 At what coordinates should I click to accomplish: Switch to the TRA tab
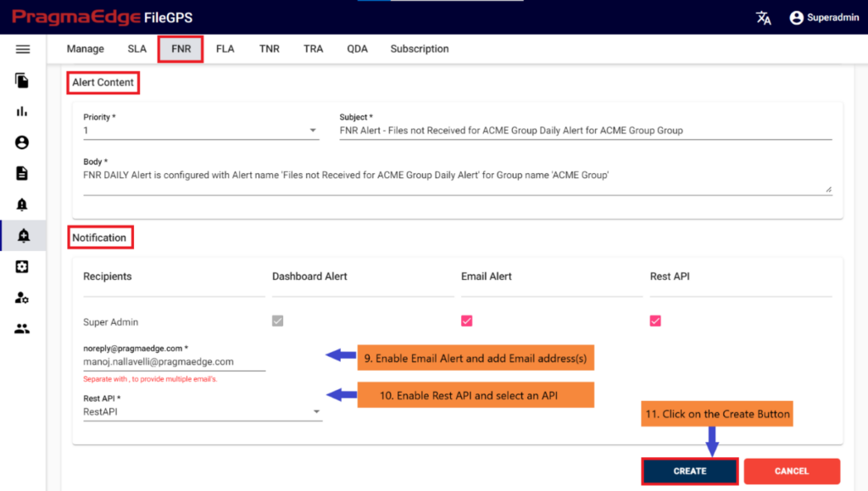pos(314,48)
